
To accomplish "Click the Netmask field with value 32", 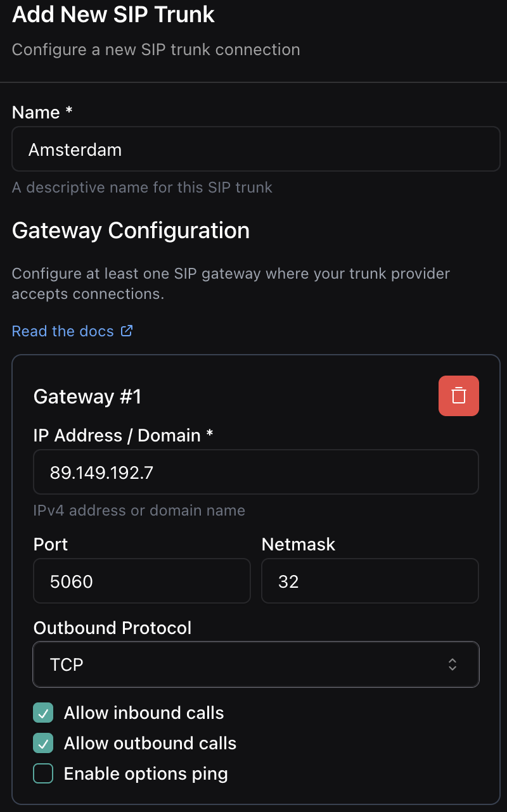I will (369, 581).
